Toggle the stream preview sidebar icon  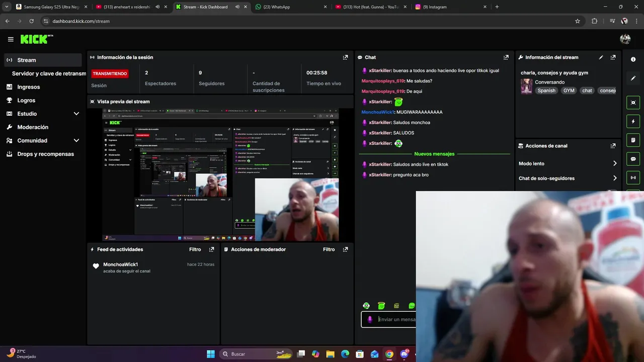(x=633, y=103)
